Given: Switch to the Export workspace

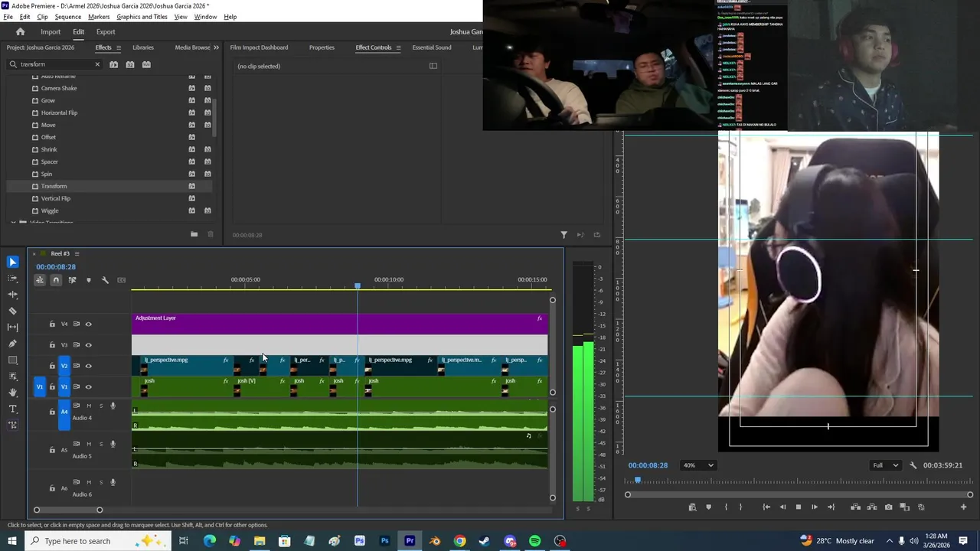Looking at the screenshot, I should click(106, 32).
